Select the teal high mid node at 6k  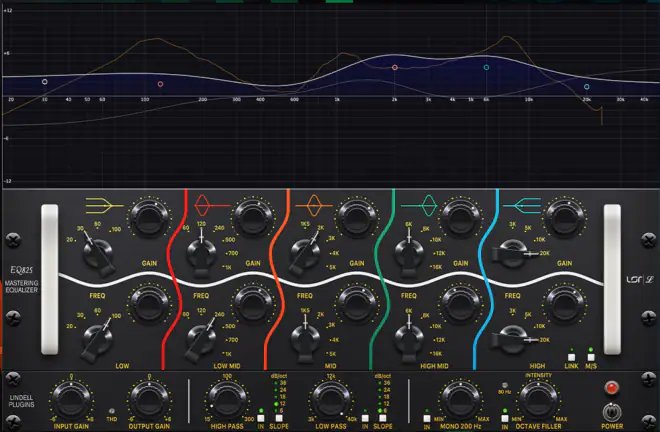(x=486, y=67)
